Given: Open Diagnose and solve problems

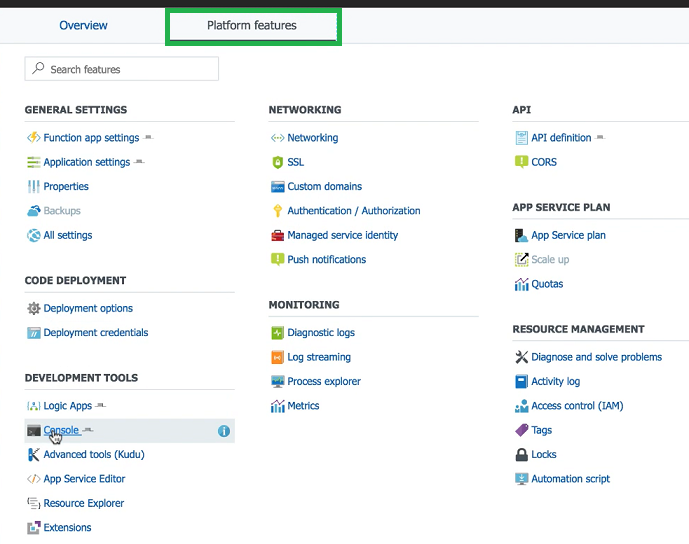Looking at the screenshot, I should pyautogui.click(x=596, y=357).
